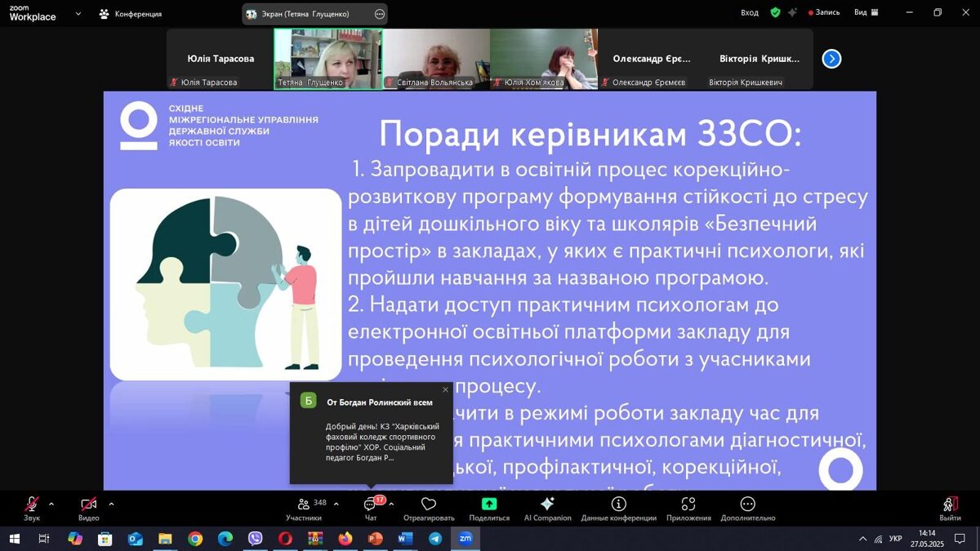Viewport: 980px width, 551px height.
Task: Click the Запись recording indicator
Action: click(x=824, y=12)
